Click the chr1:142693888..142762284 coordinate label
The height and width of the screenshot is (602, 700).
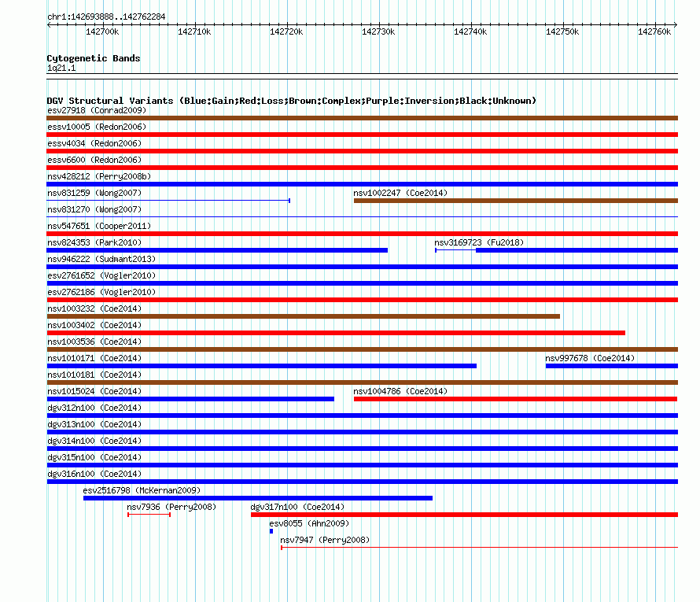point(106,17)
